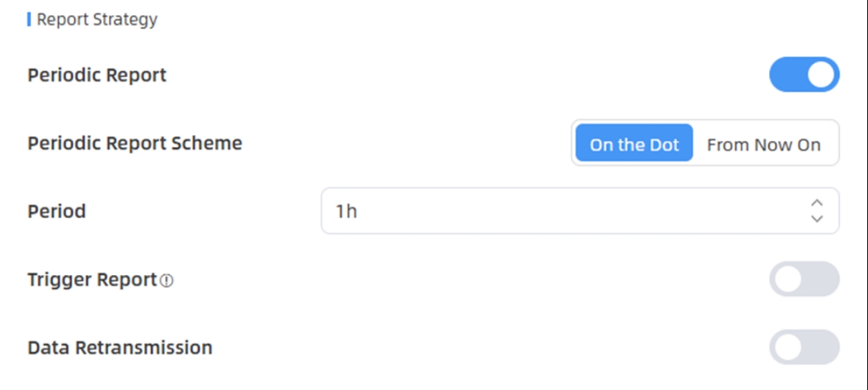Click the up chevron in Period field
This screenshot has width=868, height=390.
pos(816,203)
